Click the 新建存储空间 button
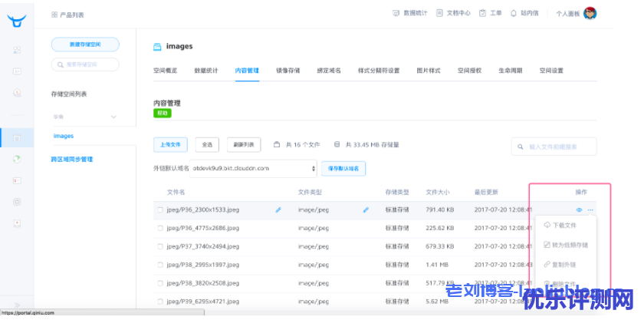The width and height of the screenshot is (644, 320). 85,44
